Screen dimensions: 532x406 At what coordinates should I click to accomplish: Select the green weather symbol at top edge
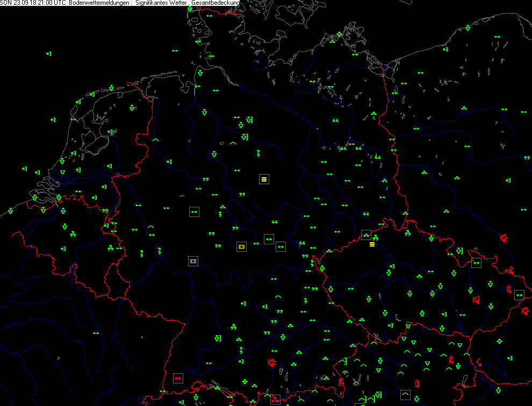[190, 9]
